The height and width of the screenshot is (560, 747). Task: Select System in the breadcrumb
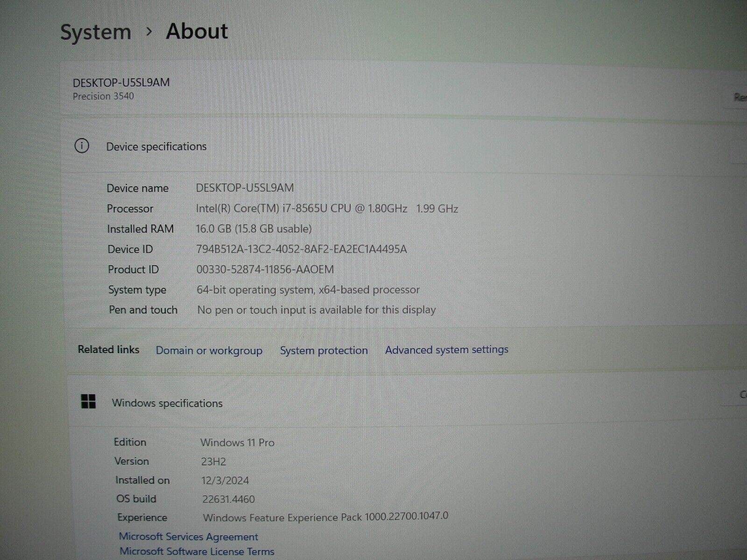(96, 32)
